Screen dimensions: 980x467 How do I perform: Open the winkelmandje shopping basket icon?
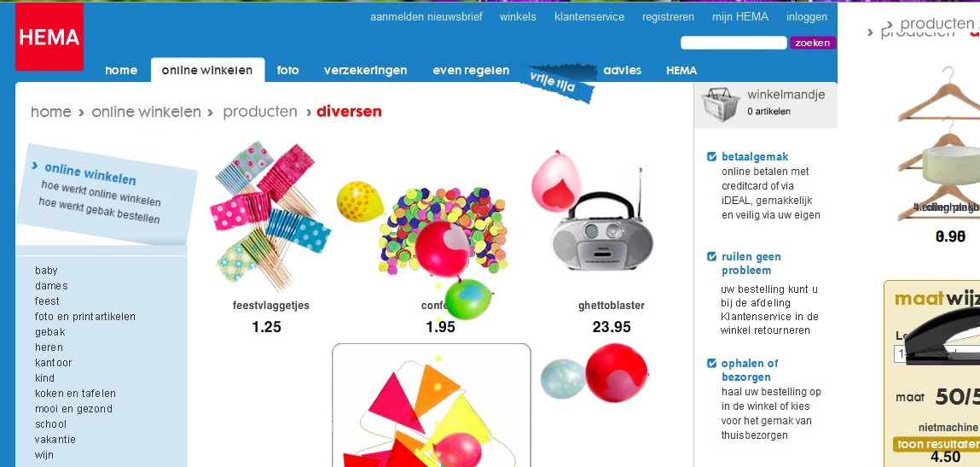click(x=720, y=103)
